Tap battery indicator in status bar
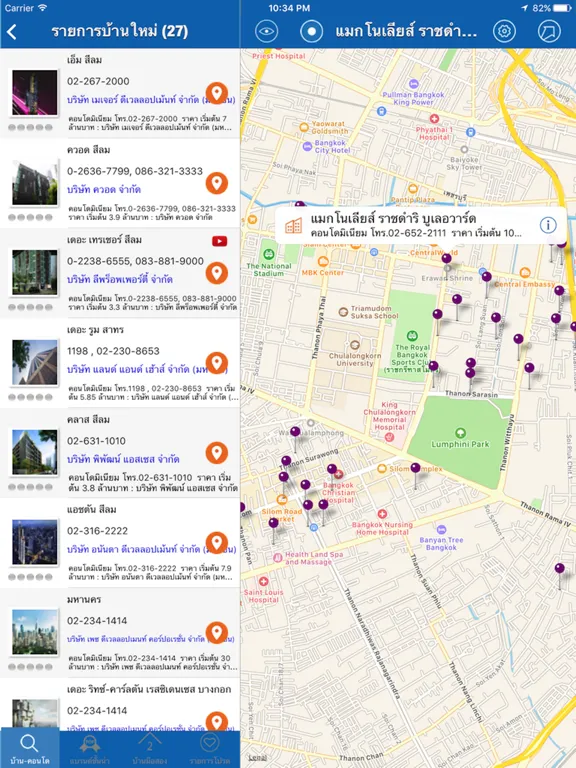The width and height of the screenshot is (576, 768). click(x=561, y=8)
